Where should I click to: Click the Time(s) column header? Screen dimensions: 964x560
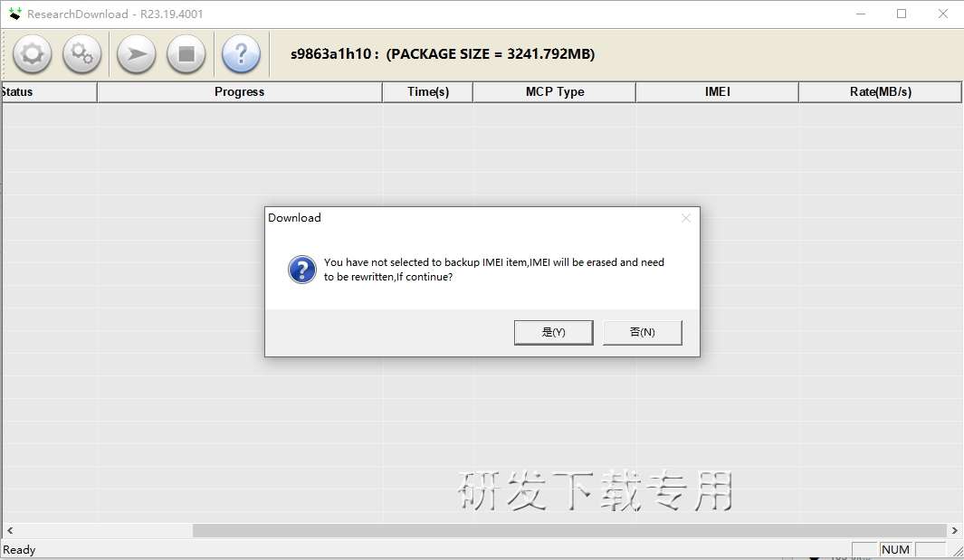coord(428,92)
